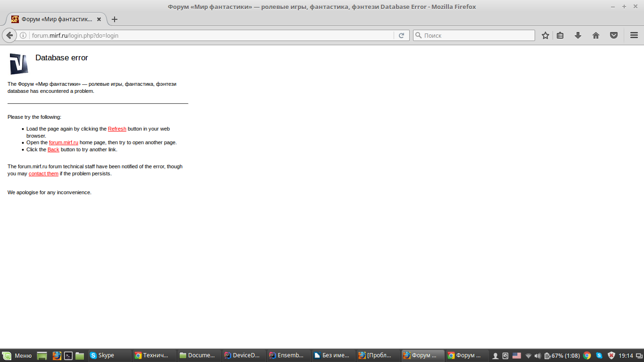Open the US keyboard layout flag indicator
The image size is (644, 362).
(517, 355)
